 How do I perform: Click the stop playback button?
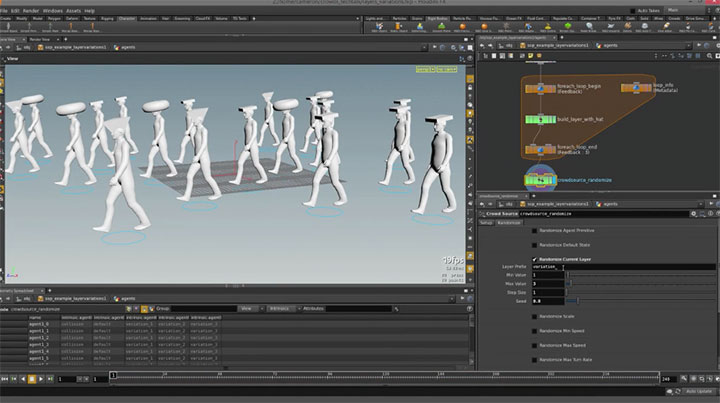pos(32,379)
